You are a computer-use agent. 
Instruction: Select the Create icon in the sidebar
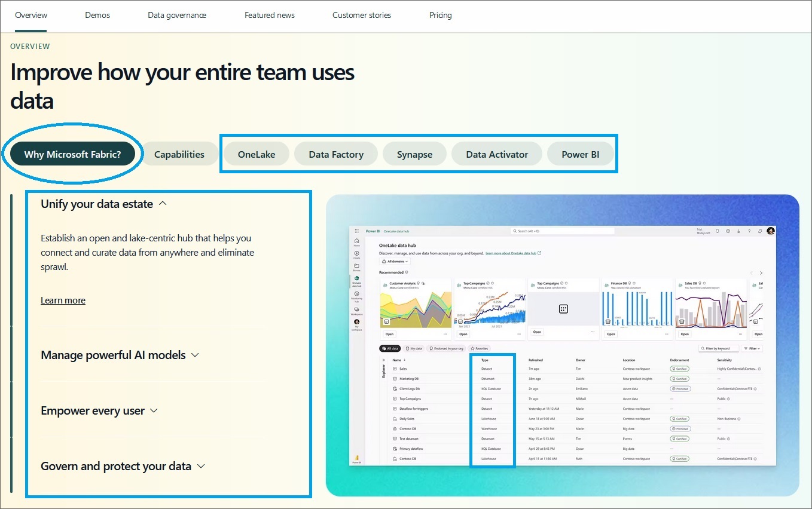[x=356, y=253]
